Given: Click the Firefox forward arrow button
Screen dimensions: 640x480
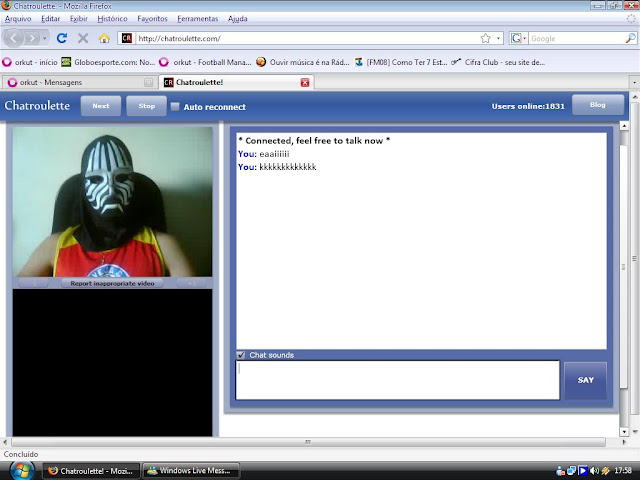Looking at the screenshot, I should [32, 38].
